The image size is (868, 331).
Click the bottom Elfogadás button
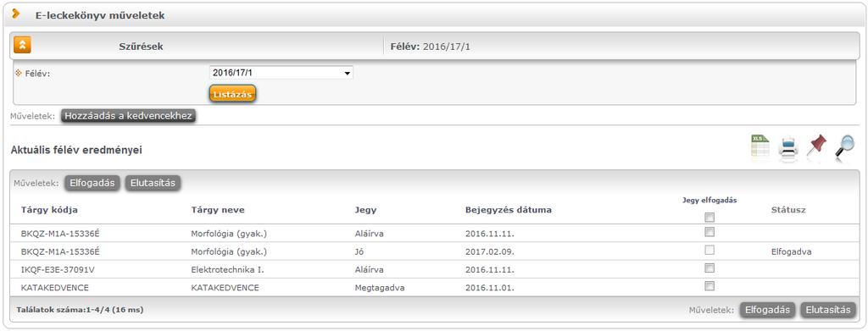coord(768,310)
